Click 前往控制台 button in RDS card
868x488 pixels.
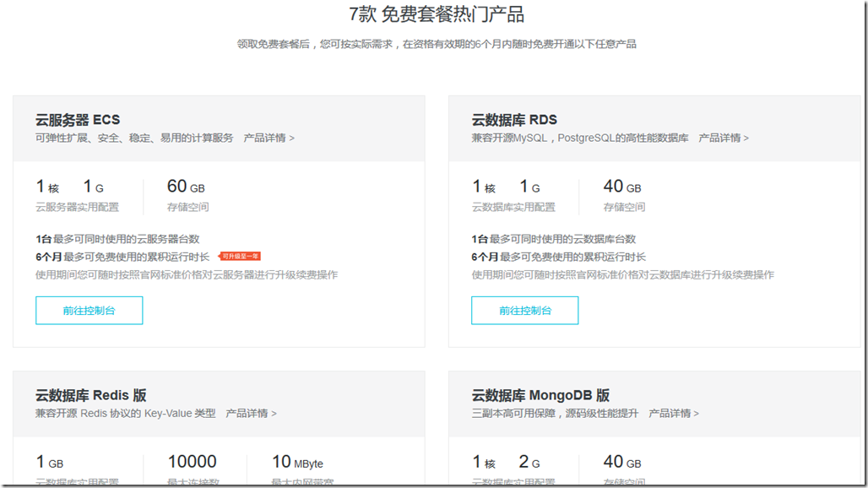pyautogui.click(x=525, y=311)
